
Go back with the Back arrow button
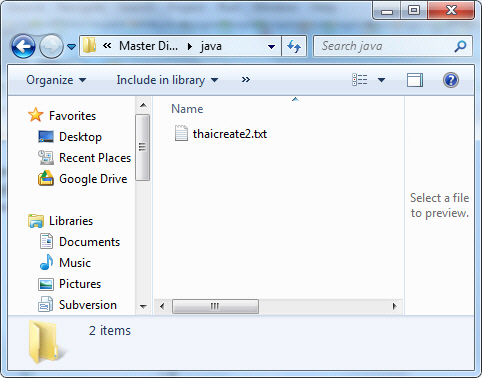23,46
